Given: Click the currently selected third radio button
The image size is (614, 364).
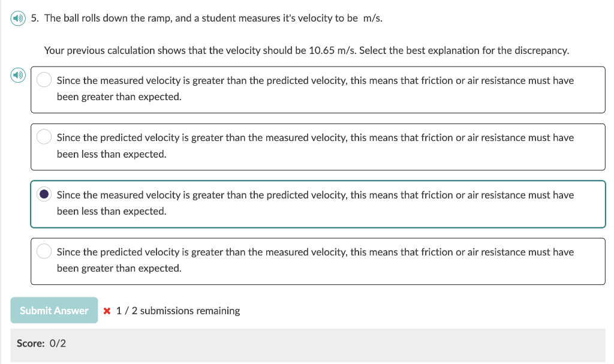Looking at the screenshot, I should tap(44, 194).
